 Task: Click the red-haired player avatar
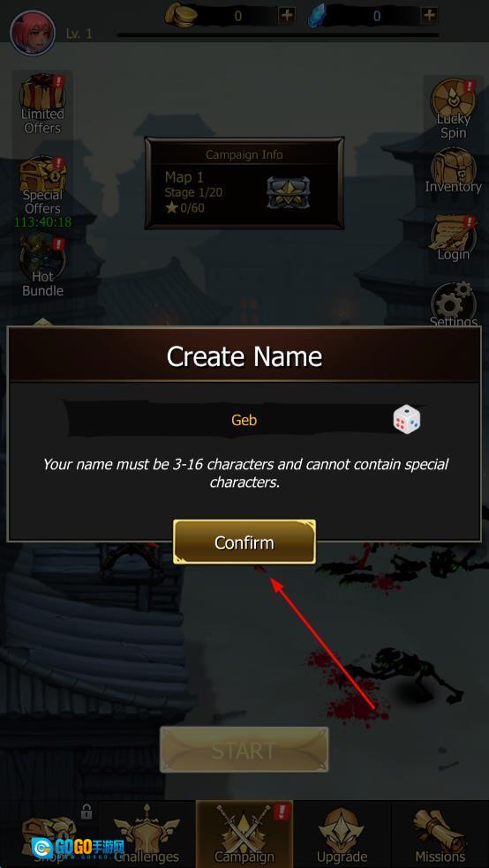(x=33, y=32)
